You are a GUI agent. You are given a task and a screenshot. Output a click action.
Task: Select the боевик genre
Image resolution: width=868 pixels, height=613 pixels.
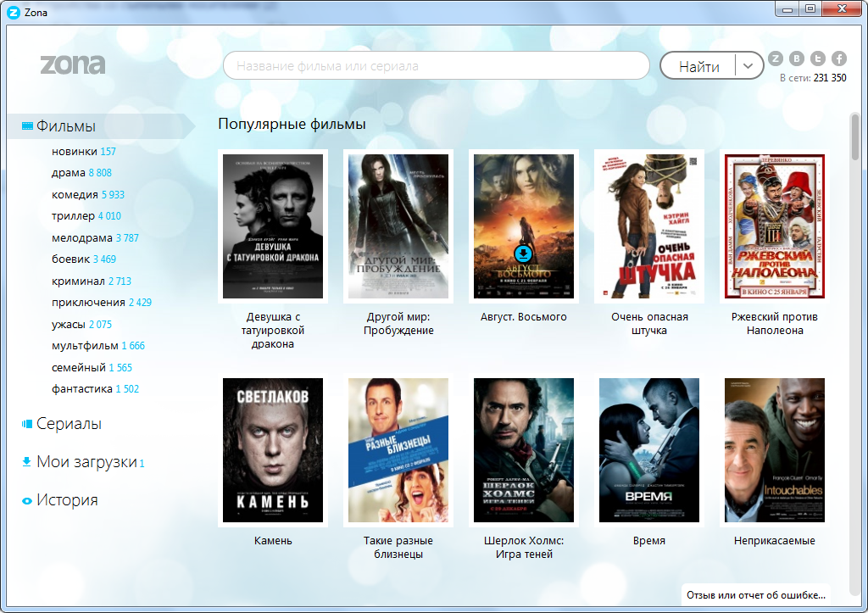tap(84, 259)
